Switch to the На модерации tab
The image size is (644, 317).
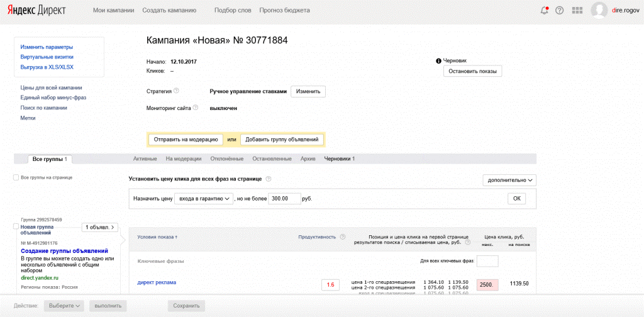(184, 159)
